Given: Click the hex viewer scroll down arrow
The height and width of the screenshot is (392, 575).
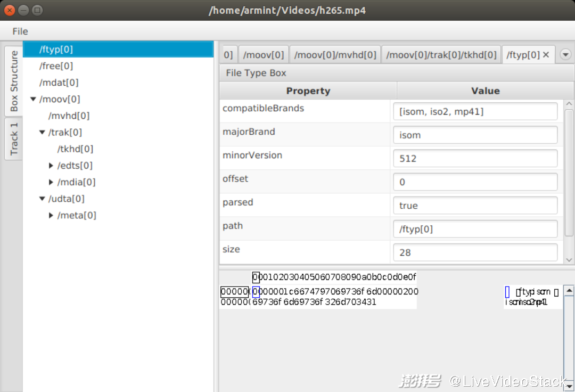Looking at the screenshot, I should coord(569,386).
